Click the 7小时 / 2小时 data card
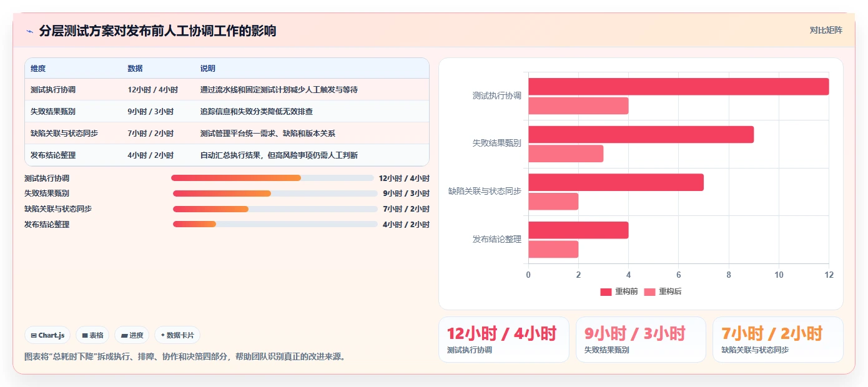Screen dimensions: 868x387 tap(777, 340)
